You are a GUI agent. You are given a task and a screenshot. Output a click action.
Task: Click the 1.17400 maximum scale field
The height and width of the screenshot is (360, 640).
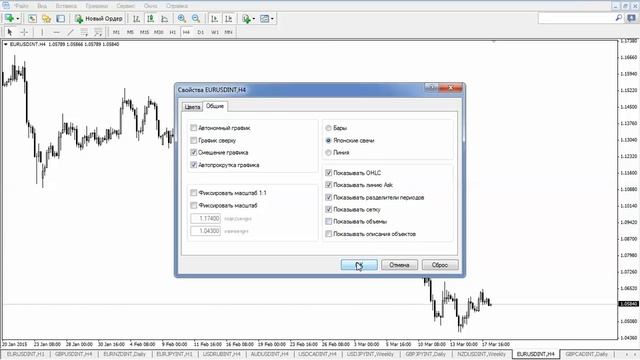pyautogui.click(x=206, y=218)
